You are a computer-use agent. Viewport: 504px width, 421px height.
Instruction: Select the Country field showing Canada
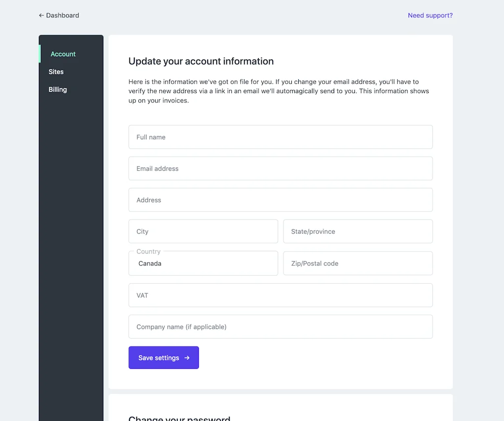tap(203, 263)
